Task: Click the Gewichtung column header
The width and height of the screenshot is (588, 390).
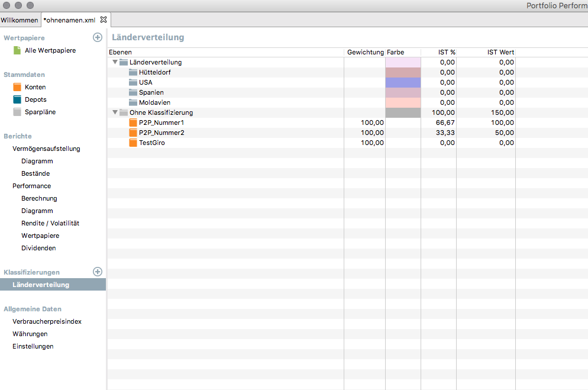Action: (x=365, y=52)
